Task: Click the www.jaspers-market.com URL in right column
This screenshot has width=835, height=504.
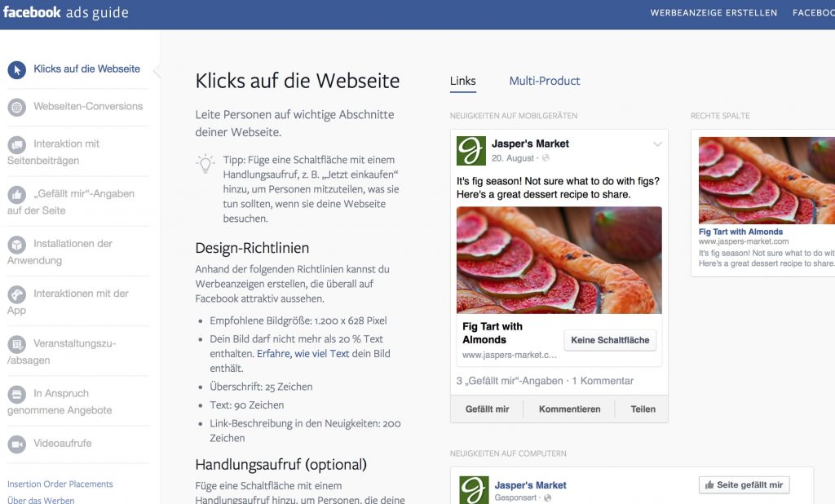Action: pyautogui.click(x=744, y=241)
